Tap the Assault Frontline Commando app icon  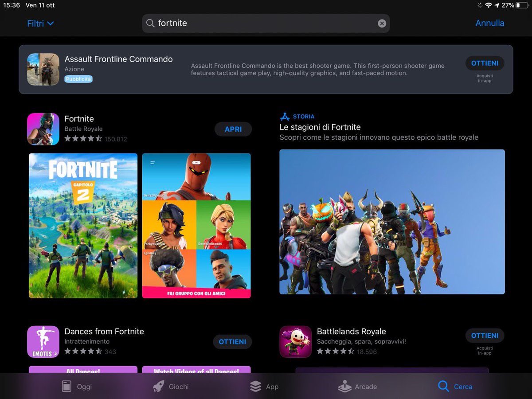(x=43, y=70)
